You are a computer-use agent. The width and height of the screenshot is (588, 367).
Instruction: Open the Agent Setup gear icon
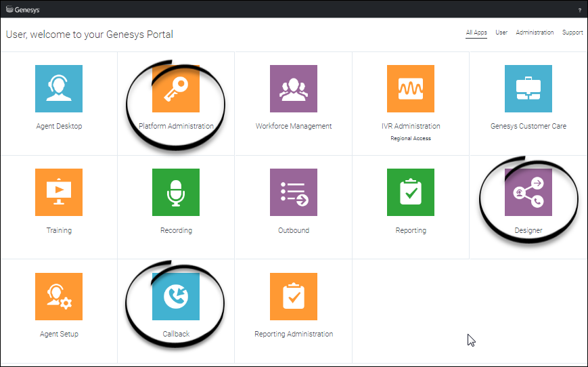point(59,297)
